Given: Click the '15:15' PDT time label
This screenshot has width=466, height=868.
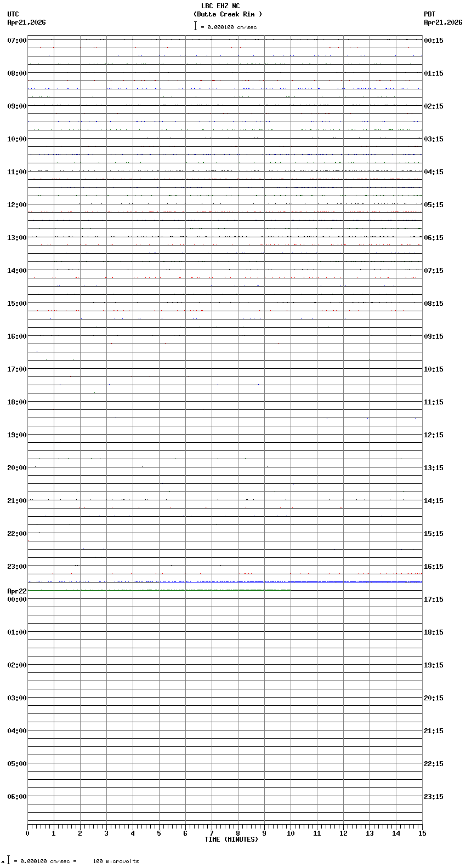Looking at the screenshot, I should click(x=434, y=534).
